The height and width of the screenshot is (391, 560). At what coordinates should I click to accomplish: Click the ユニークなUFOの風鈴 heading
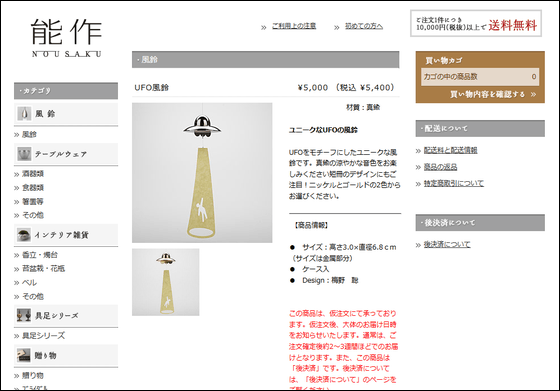pos(323,130)
